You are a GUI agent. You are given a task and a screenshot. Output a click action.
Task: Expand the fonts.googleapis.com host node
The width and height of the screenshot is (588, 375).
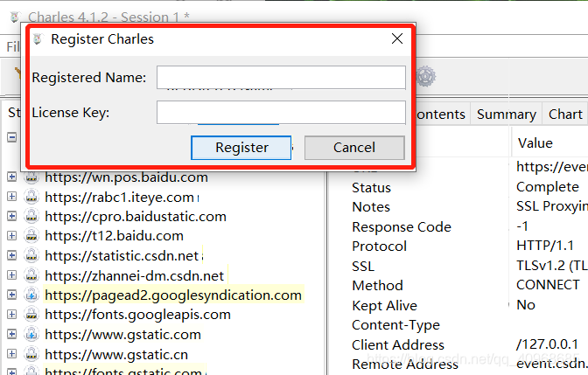[x=12, y=315]
